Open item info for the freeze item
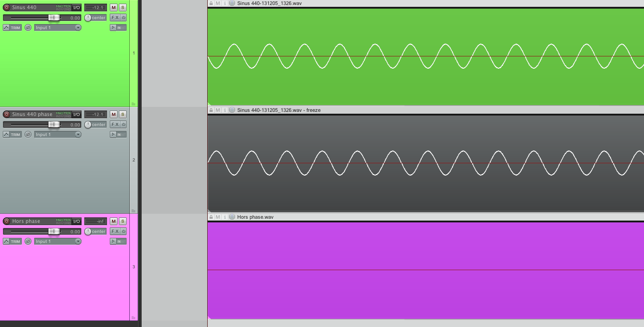 (x=225, y=110)
